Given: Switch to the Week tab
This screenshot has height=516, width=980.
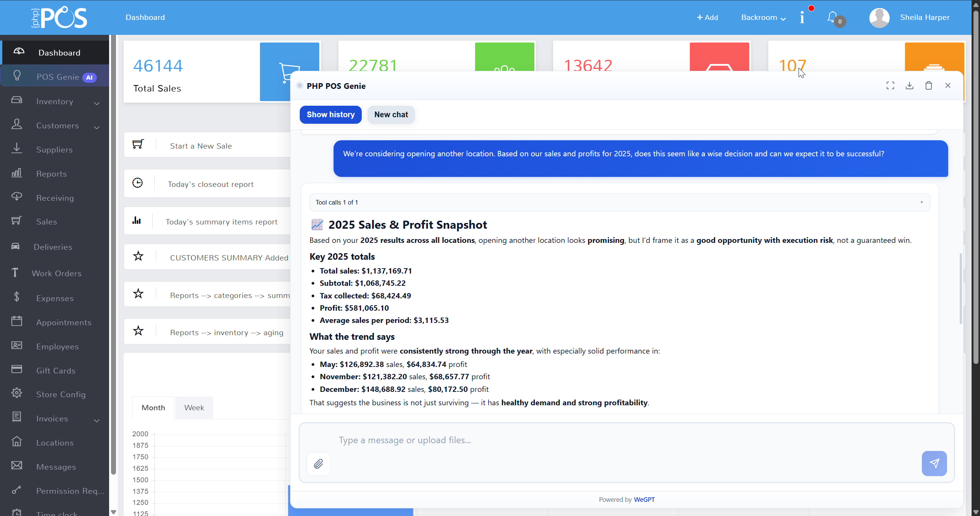Looking at the screenshot, I should pos(194,407).
